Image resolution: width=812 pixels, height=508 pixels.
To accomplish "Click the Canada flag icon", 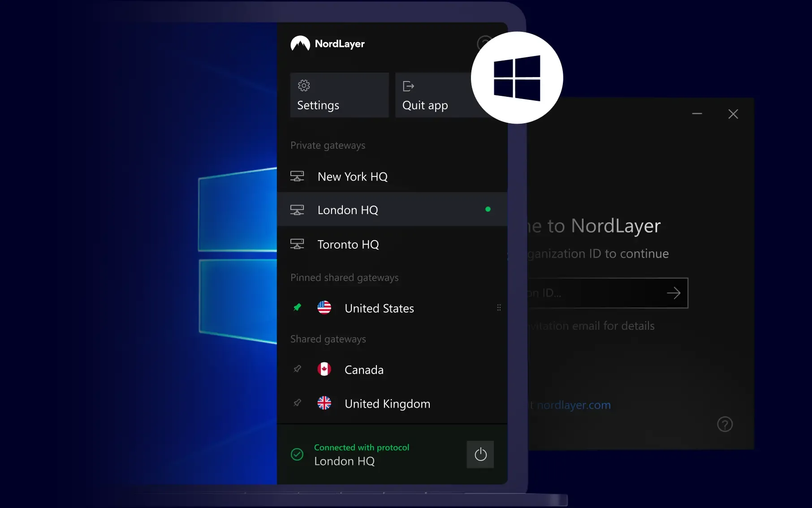I will click(324, 369).
